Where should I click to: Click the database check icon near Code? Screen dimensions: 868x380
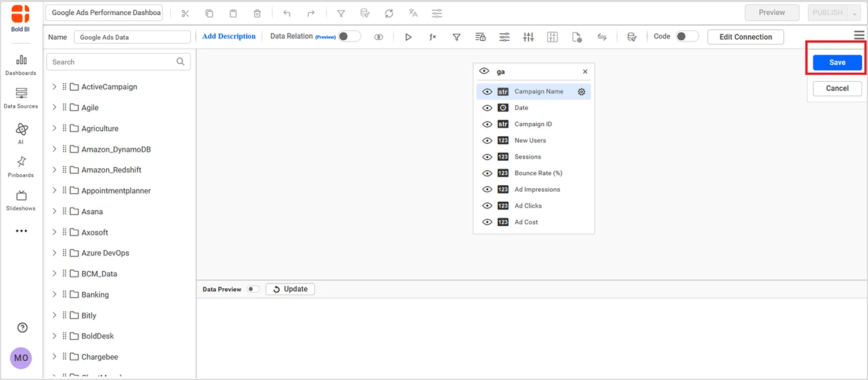[x=632, y=37]
